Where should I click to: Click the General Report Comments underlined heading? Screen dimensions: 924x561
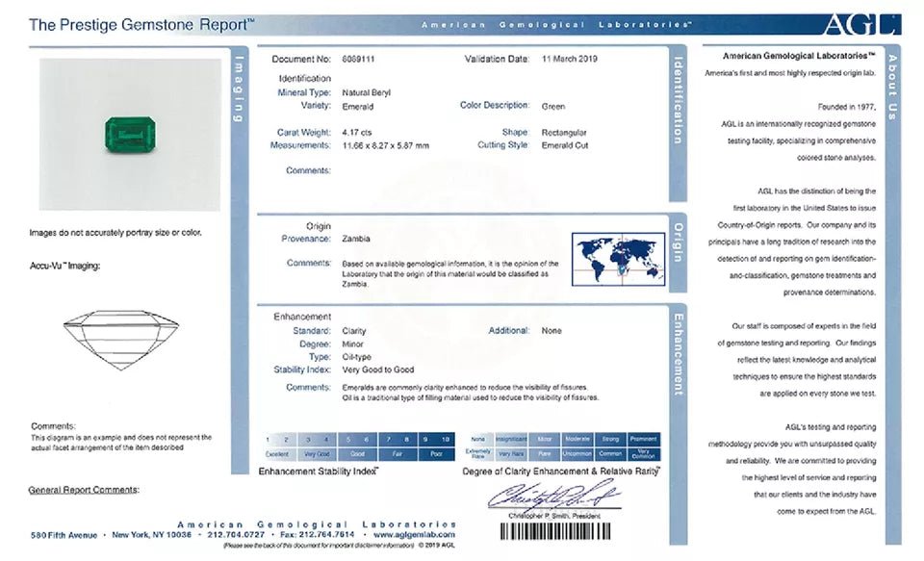(x=84, y=490)
